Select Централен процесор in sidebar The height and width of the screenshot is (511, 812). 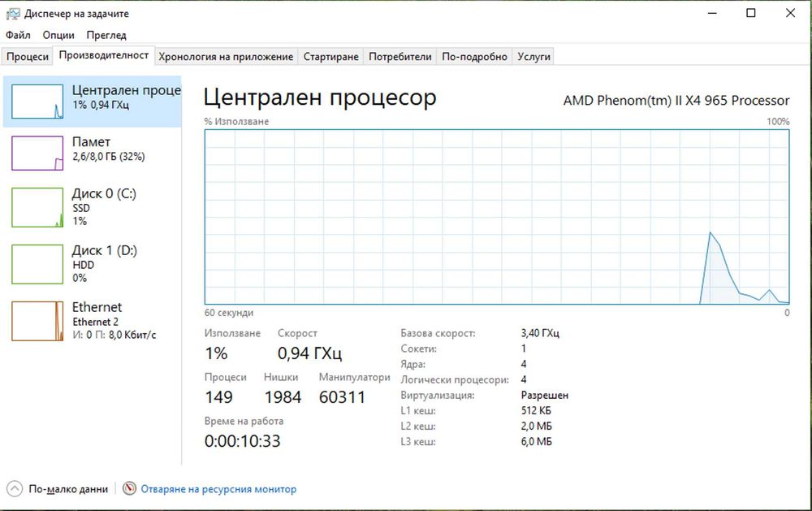tap(93, 102)
